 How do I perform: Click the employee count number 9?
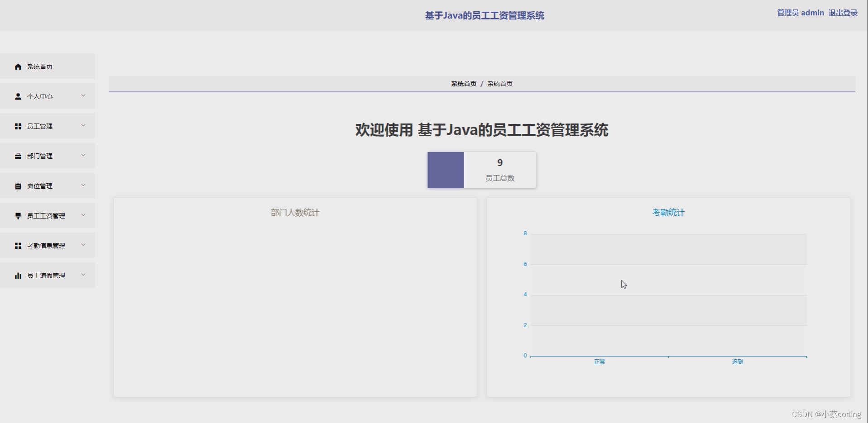[500, 162]
